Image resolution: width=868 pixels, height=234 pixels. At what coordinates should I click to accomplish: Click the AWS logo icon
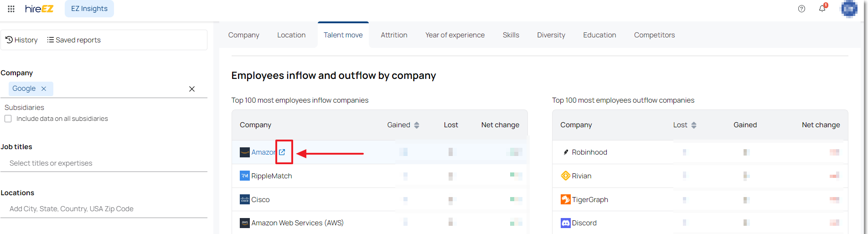point(245,223)
